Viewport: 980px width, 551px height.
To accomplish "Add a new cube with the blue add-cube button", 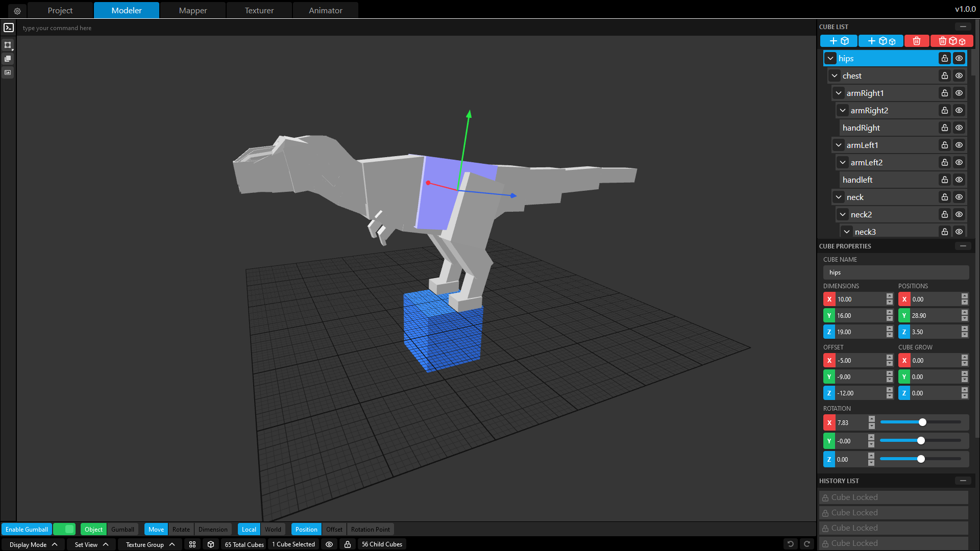I will coord(839,41).
